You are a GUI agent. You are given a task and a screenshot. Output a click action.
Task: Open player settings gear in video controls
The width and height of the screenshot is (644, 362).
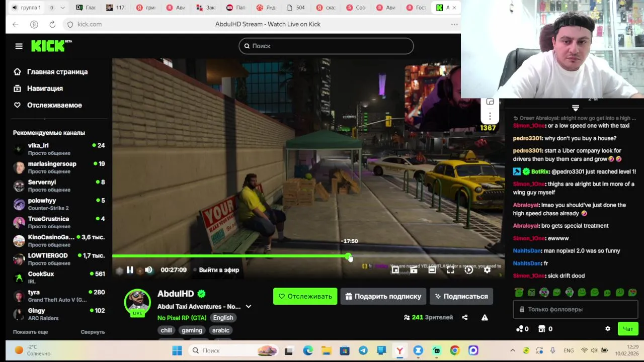487,270
